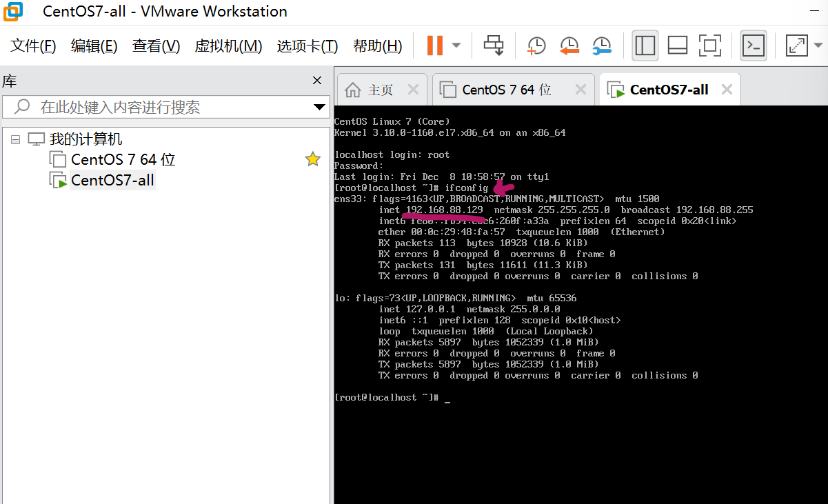
Task: Close the 主页 tab
Action: point(413,90)
